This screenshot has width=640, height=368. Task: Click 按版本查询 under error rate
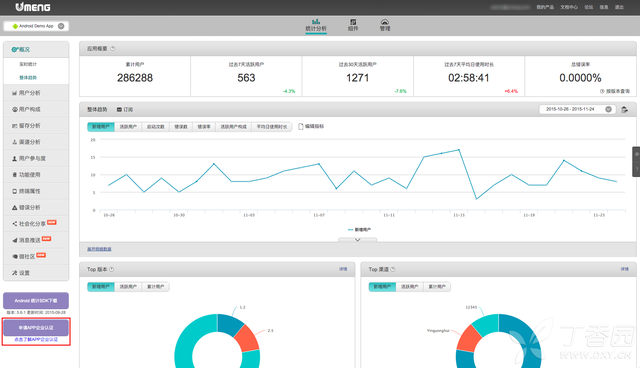tap(615, 91)
